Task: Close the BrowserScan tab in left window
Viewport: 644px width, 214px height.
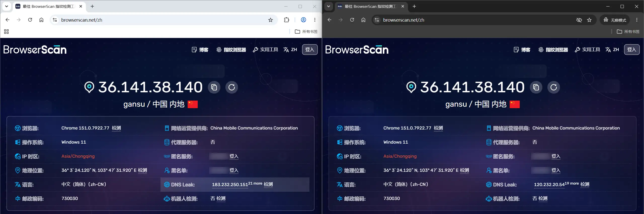Action: point(81,6)
